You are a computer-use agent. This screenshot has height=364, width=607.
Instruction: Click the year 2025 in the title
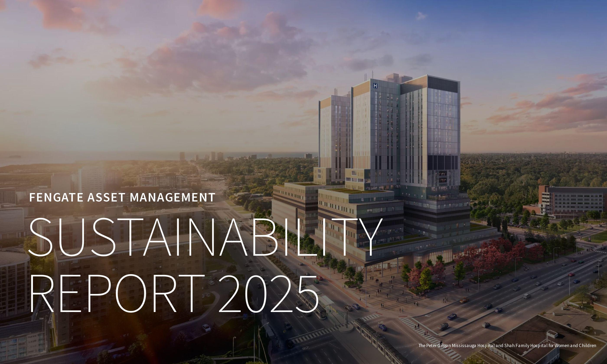[x=268, y=294]
